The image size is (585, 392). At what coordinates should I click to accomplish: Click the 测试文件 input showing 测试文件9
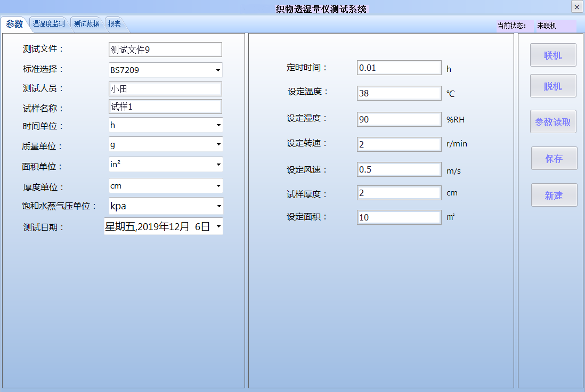(x=165, y=49)
